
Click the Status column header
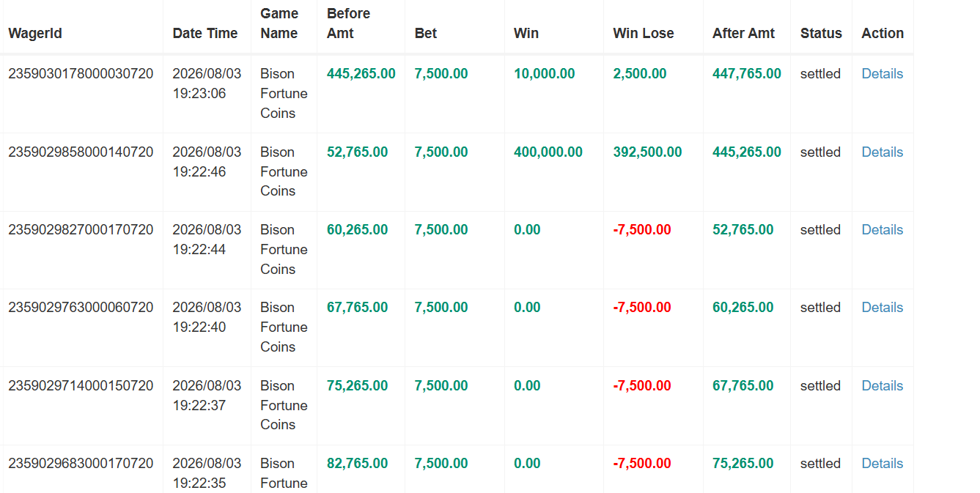pyautogui.click(x=821, y=34)
